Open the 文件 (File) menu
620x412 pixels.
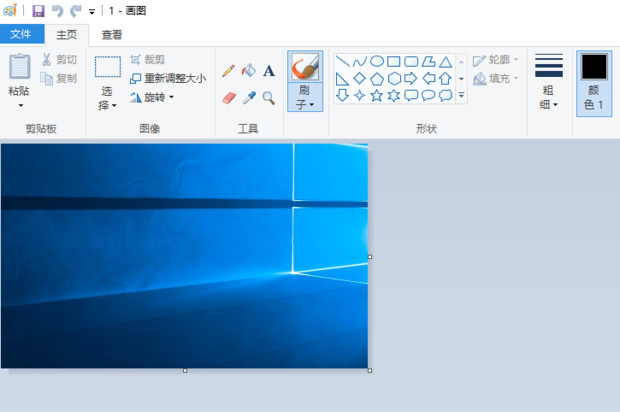(x=21, y=34)
